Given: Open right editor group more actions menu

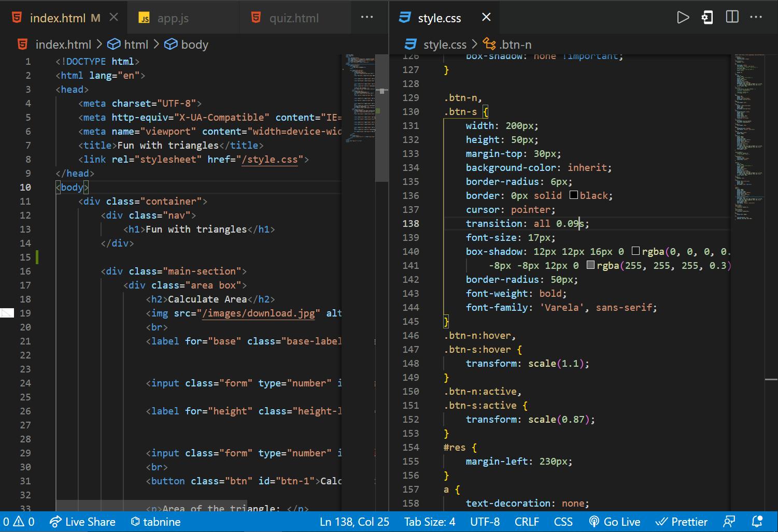Looking at the screenshot, I should [x=756, y=17].
